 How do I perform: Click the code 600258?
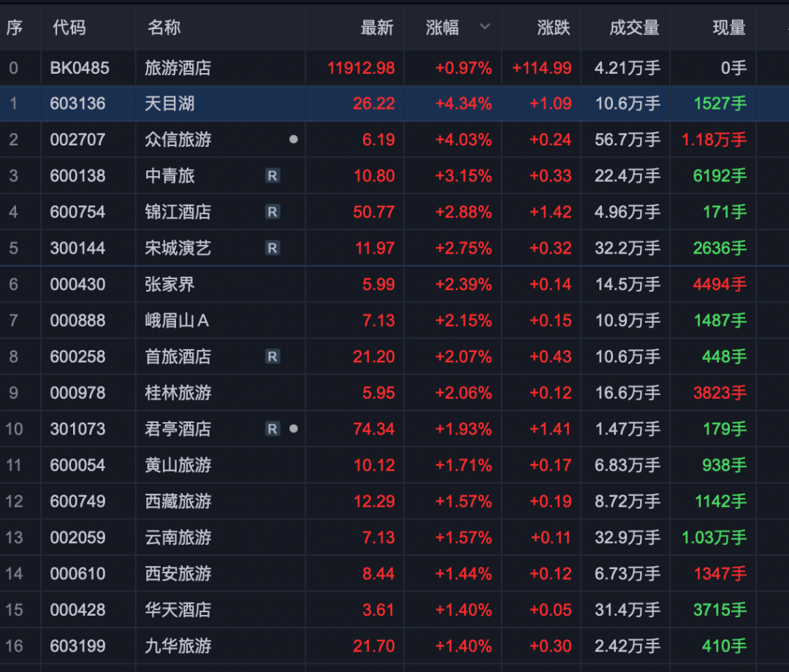[x=77, y=356]
